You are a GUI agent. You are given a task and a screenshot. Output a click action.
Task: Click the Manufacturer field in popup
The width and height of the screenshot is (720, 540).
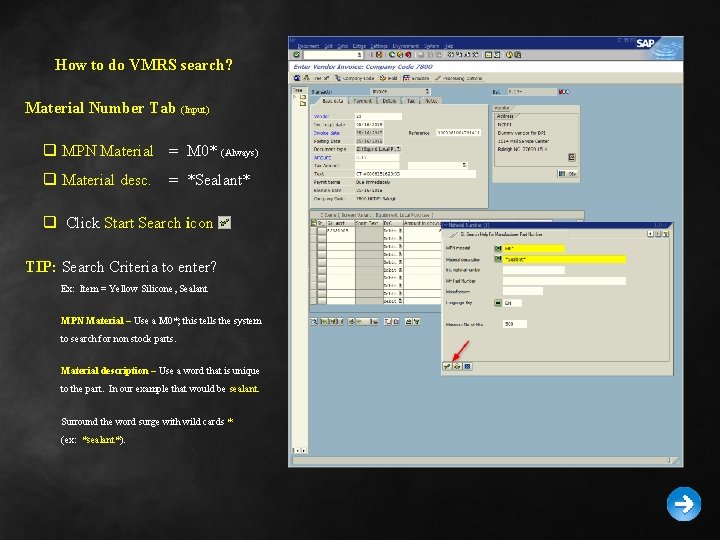tap(523, 291)
